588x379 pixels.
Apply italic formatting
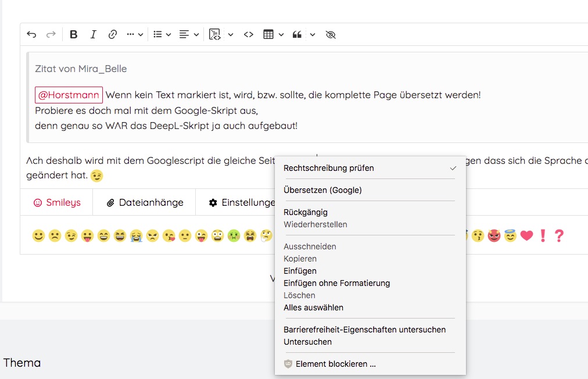(x=93, y=35)
